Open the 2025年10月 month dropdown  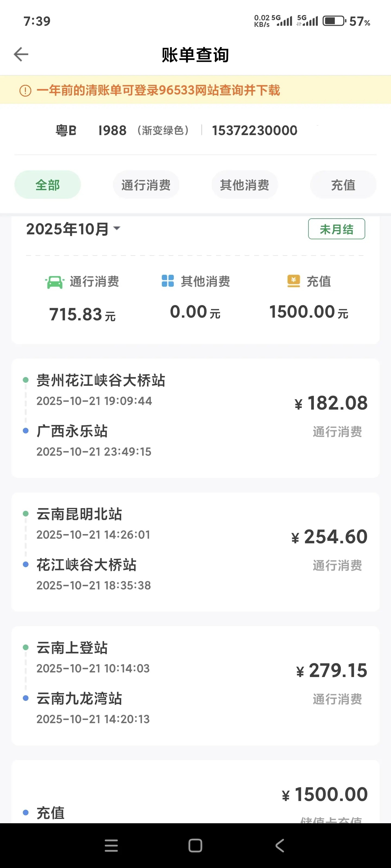(74, 229)
